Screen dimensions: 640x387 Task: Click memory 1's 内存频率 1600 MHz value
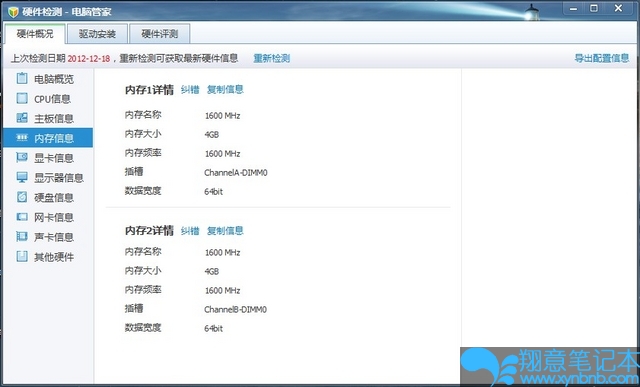222,153
